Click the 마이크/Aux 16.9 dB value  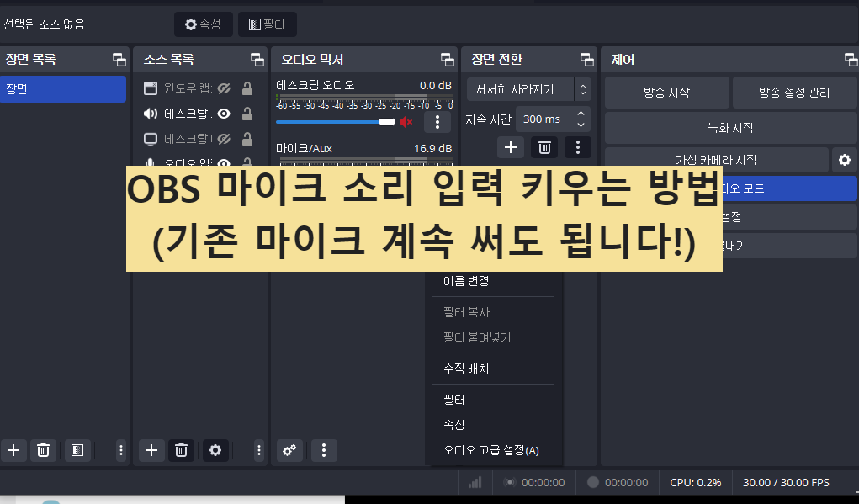tap(432, 148)
